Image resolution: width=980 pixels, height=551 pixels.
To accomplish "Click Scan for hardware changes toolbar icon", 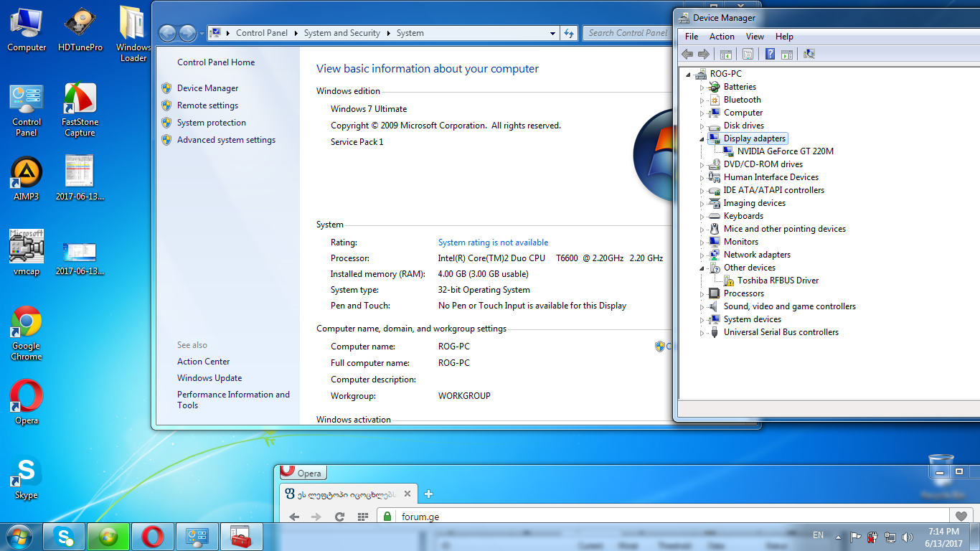I will click(809, 55).
